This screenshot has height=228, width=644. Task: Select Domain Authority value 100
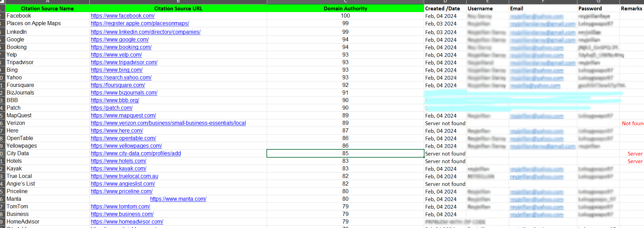click(x=345, y=16)
